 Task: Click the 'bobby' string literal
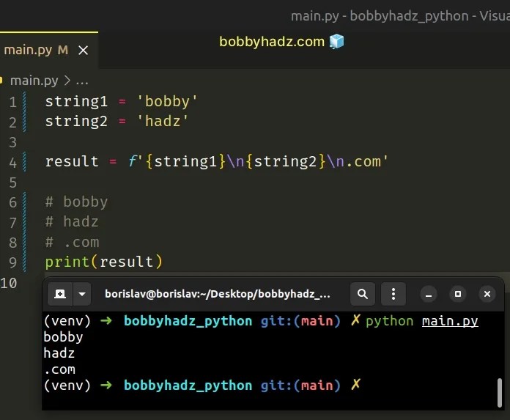167,101
